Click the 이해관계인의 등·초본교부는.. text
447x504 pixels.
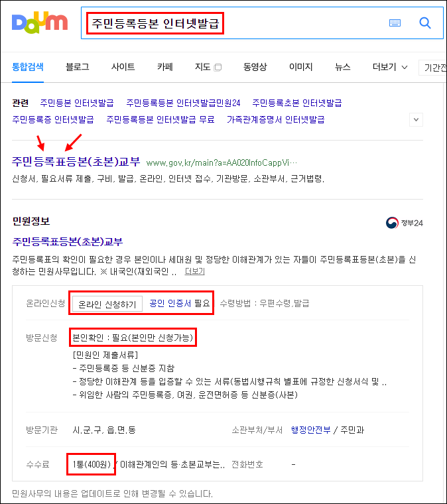(172, 464)
